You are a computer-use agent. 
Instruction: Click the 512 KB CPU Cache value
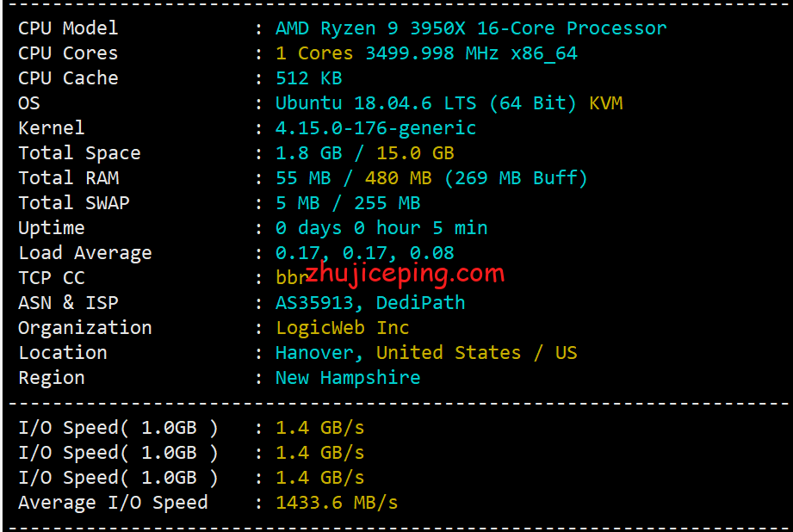[308, 78]
